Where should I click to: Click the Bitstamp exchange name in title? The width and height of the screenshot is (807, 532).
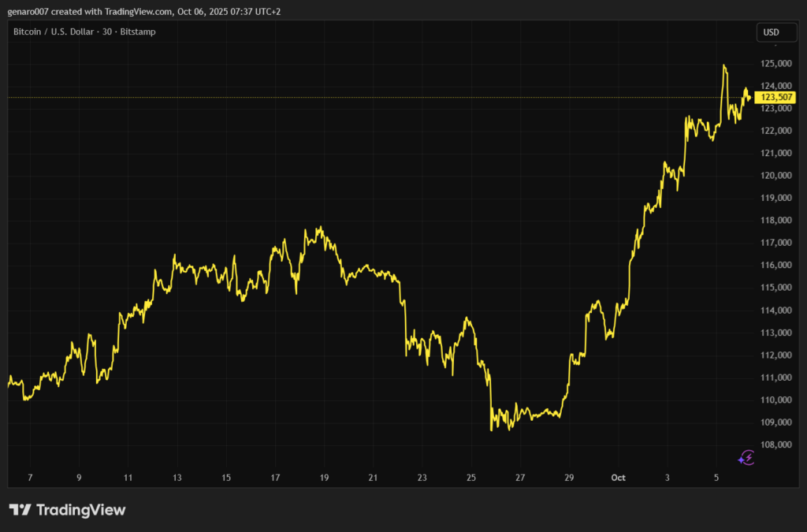point(140,32)
